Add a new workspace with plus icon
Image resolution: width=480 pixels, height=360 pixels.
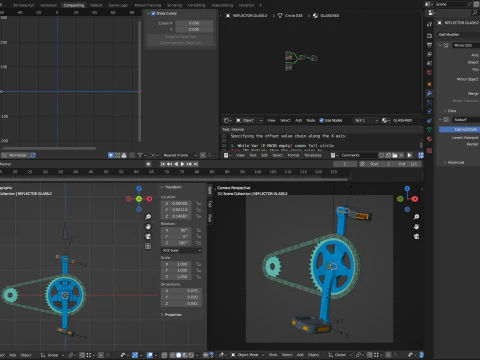click(x=261, y=5)
